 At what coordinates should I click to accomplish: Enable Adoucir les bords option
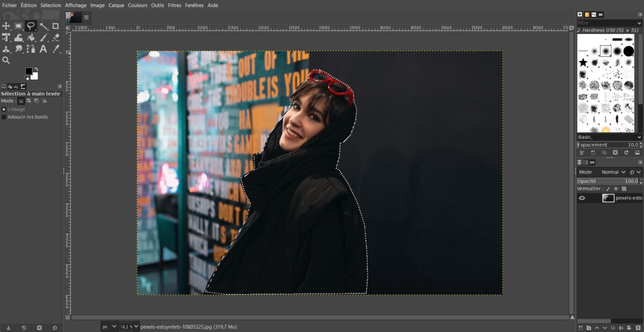click(4, 117)
